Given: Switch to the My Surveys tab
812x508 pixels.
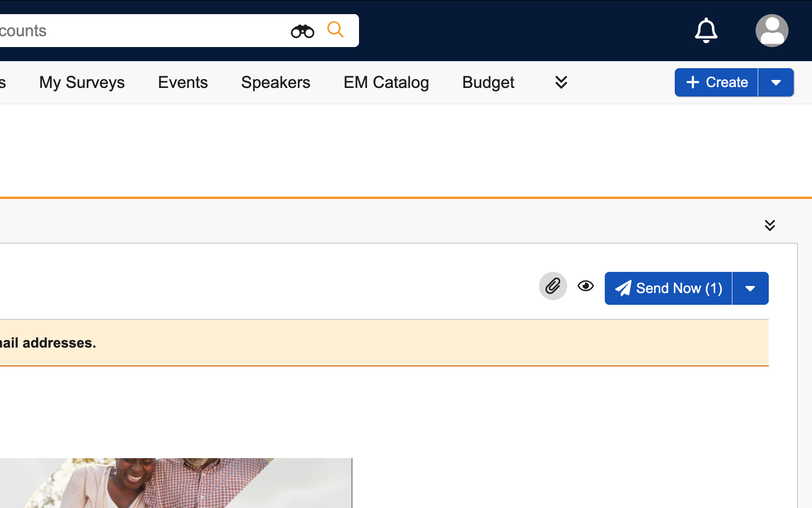Looking at the screenshot, I should pyautogui.click(x=82, y=82).
